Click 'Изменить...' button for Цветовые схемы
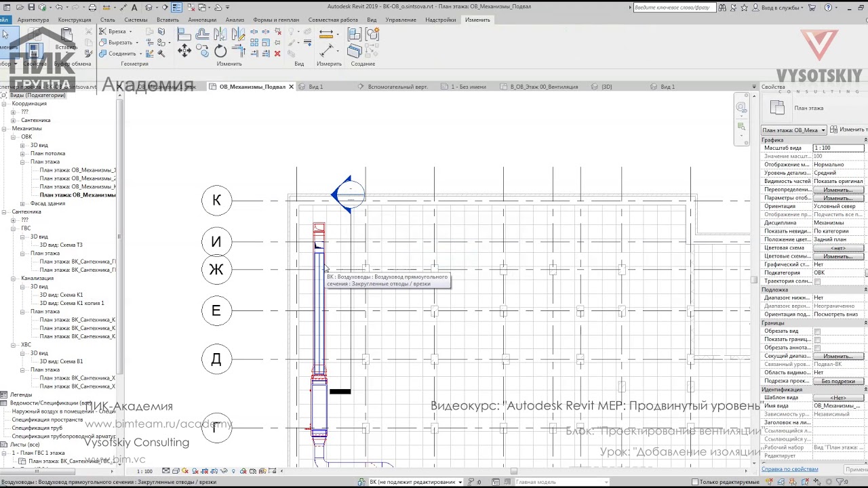 [x=838, y=256]
